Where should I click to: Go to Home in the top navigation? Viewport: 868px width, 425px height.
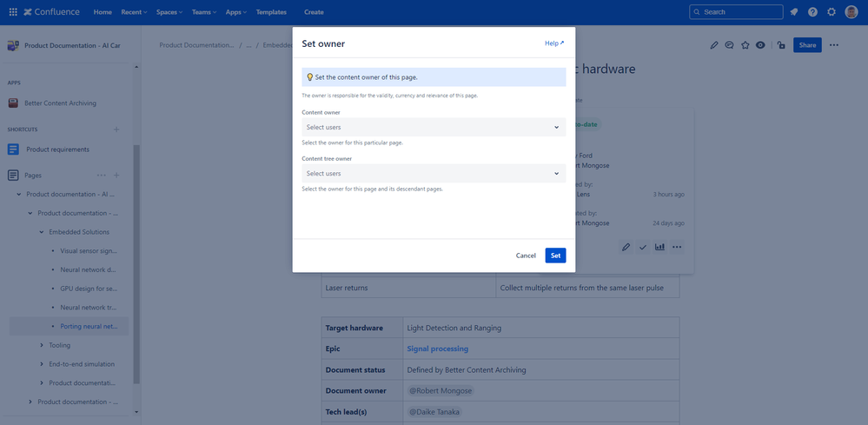coord(103,12)
